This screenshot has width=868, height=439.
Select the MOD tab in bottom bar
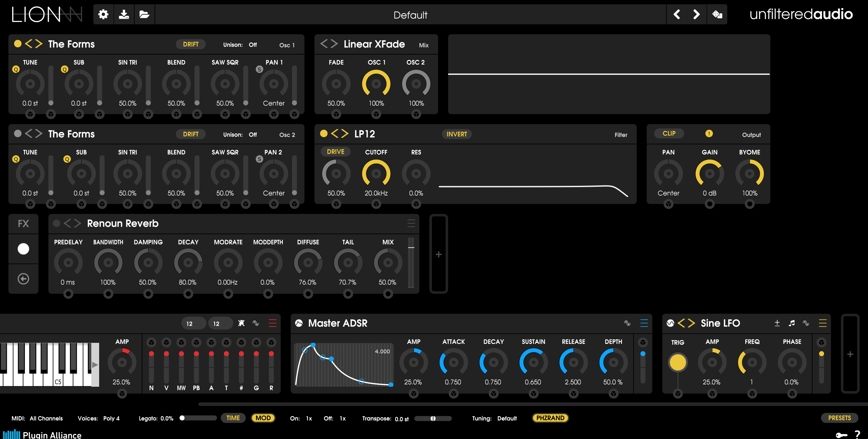point(263,418)
